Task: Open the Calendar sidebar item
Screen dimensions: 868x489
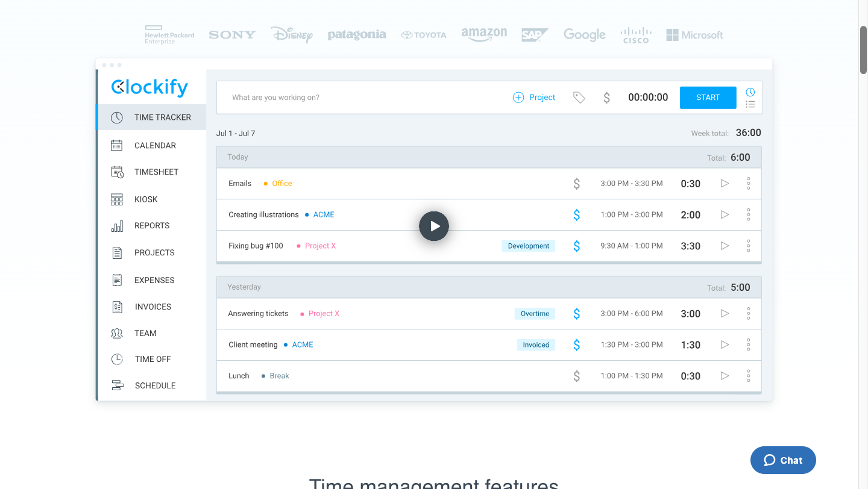Action: [x=154, y=145]
